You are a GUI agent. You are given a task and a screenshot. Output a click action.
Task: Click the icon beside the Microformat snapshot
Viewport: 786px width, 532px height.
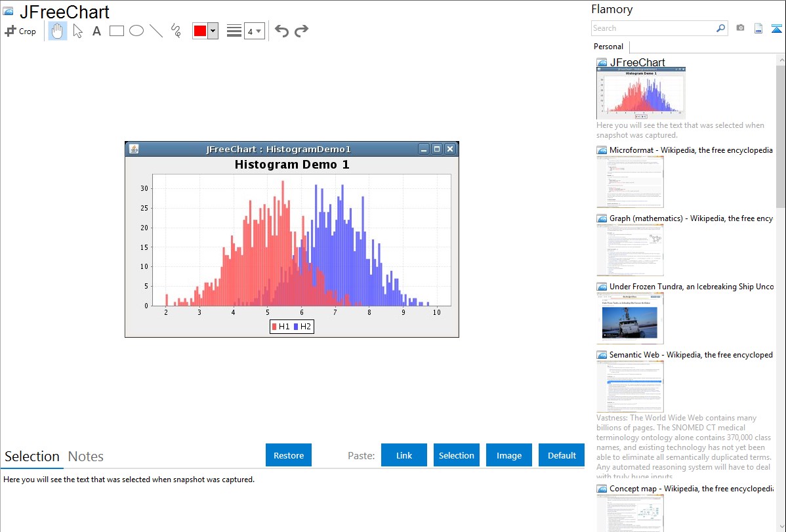[602, 150]
